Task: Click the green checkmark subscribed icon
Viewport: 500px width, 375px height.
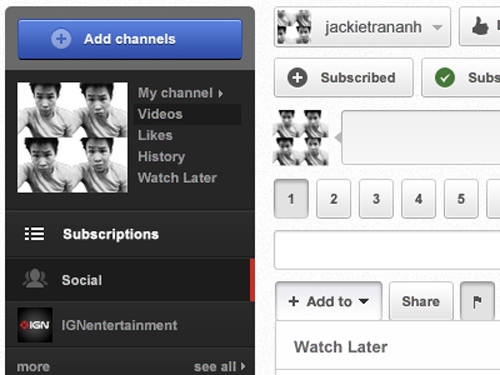Action: coord(445,77)
